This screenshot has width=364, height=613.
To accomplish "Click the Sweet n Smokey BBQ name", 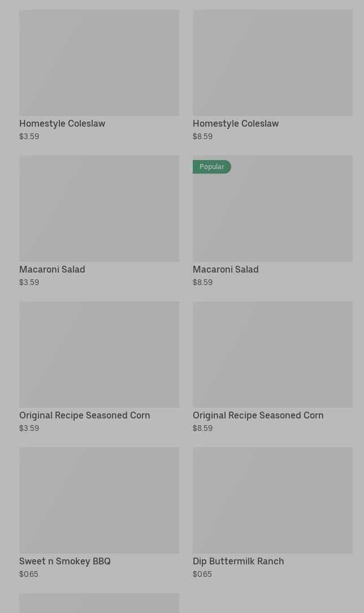I will (x=65, y=561).
